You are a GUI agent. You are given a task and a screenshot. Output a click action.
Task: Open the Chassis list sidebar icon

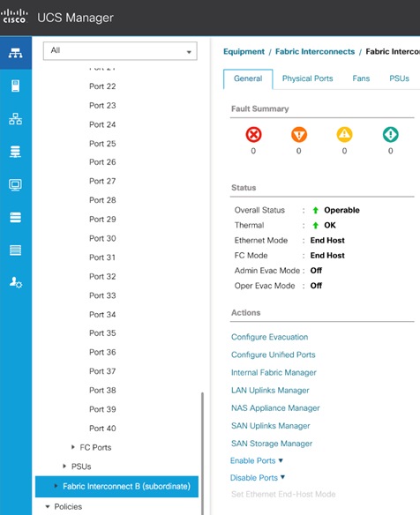[16, 250]
